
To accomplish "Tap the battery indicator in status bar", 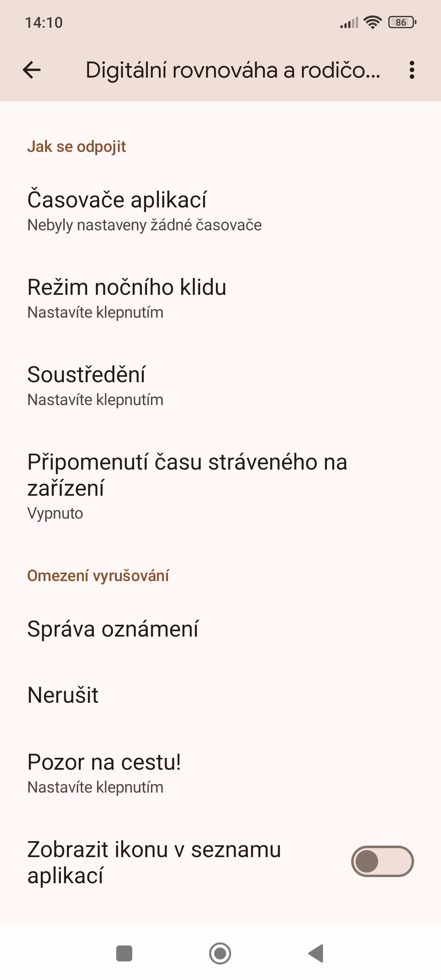I will (402, 22).
